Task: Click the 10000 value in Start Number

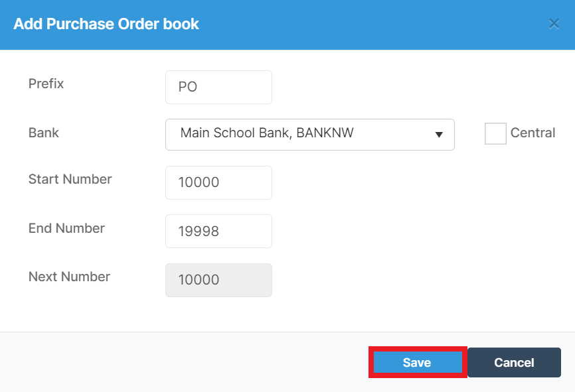Action: (199, 182)
